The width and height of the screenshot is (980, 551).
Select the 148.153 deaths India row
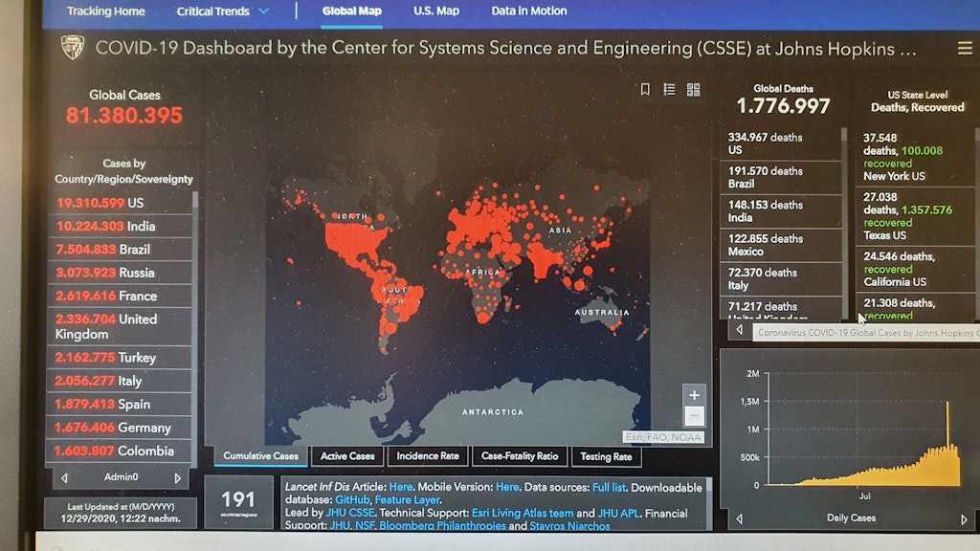click(780, 211)
